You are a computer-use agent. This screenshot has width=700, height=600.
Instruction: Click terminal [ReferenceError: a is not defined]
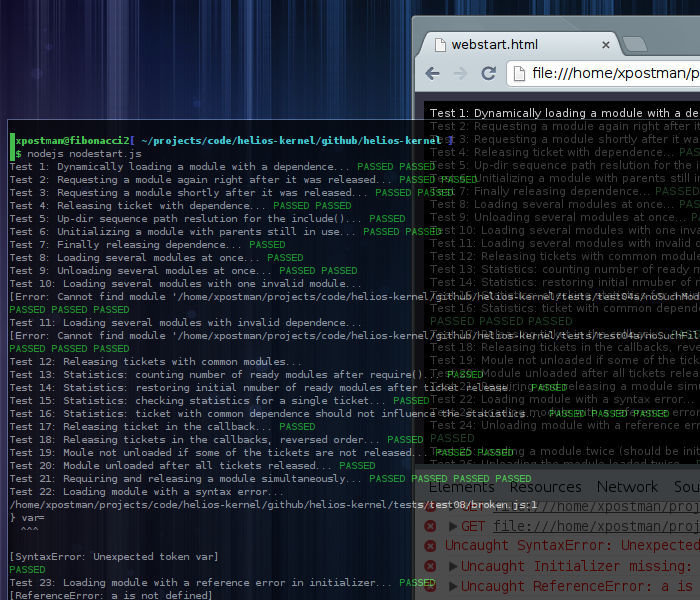tap(111, 595)
